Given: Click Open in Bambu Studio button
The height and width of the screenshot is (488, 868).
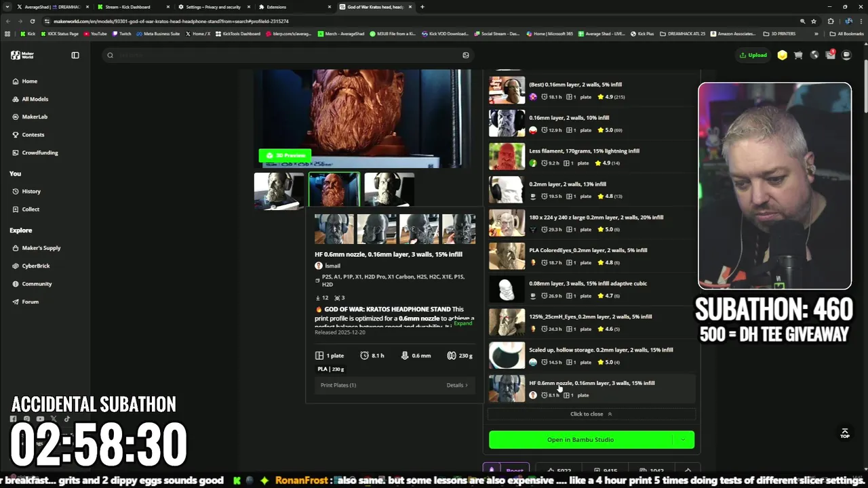Looking at the screenshot, I should [x=580, y=440].
